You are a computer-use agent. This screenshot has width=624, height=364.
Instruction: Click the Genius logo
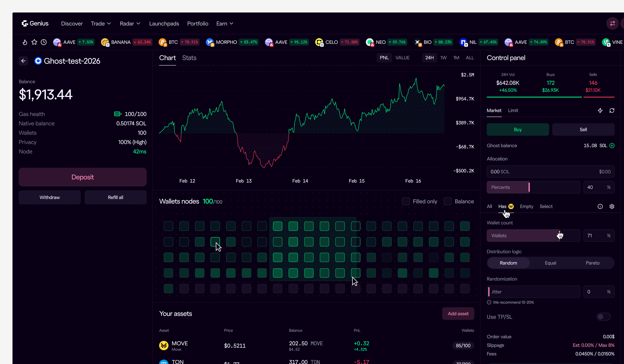(35, 24)
